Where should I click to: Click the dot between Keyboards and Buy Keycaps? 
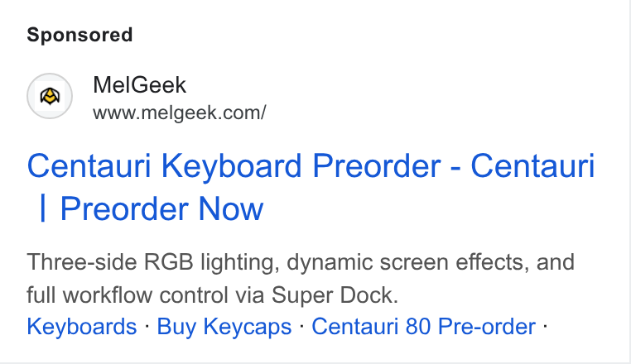(x=147, y=325)
